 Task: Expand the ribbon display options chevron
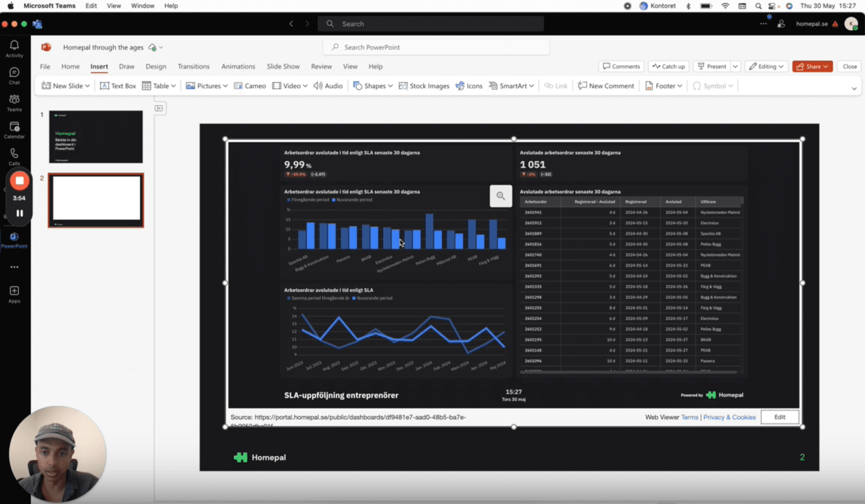coord(854,89)
